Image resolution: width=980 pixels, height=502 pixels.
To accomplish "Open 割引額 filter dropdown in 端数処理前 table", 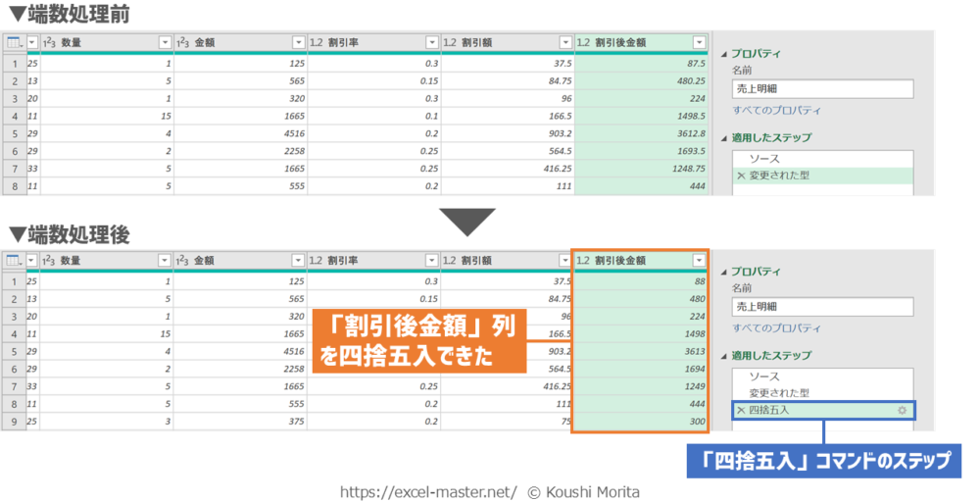I will pos(564,42).
